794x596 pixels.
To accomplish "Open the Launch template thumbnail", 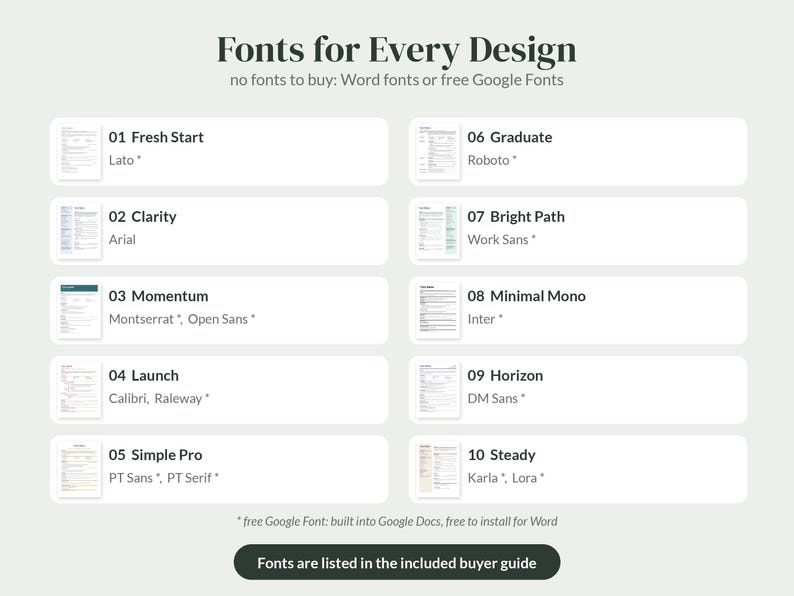I will coord(79,390).
